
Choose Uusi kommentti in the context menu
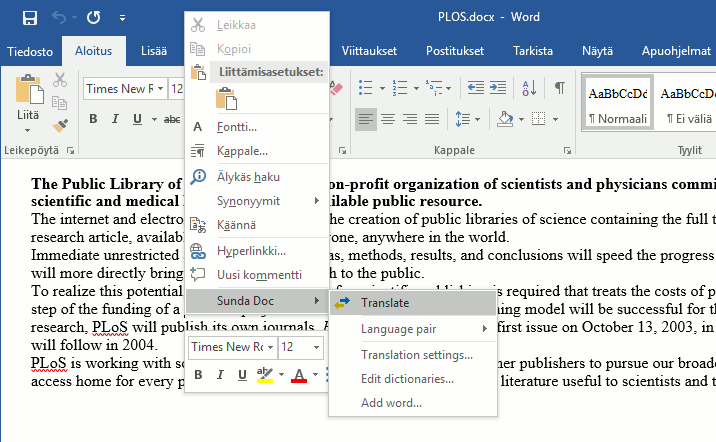(257, 274)
